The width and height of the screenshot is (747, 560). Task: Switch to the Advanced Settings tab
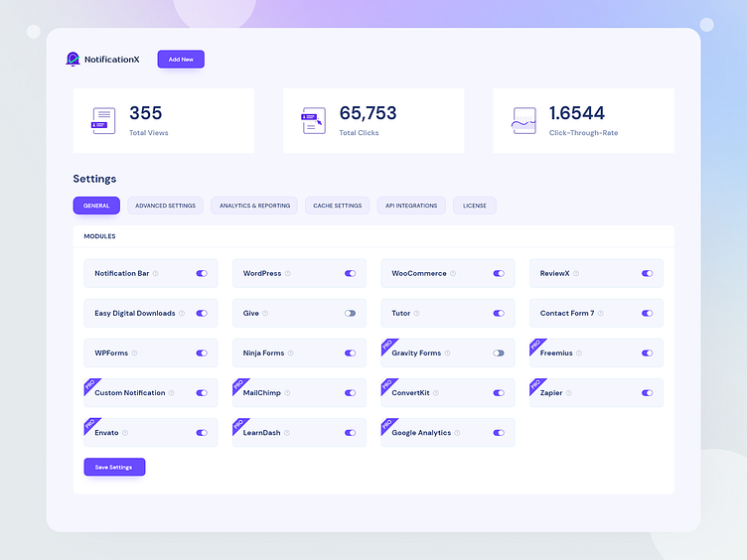tap(165, 206)
